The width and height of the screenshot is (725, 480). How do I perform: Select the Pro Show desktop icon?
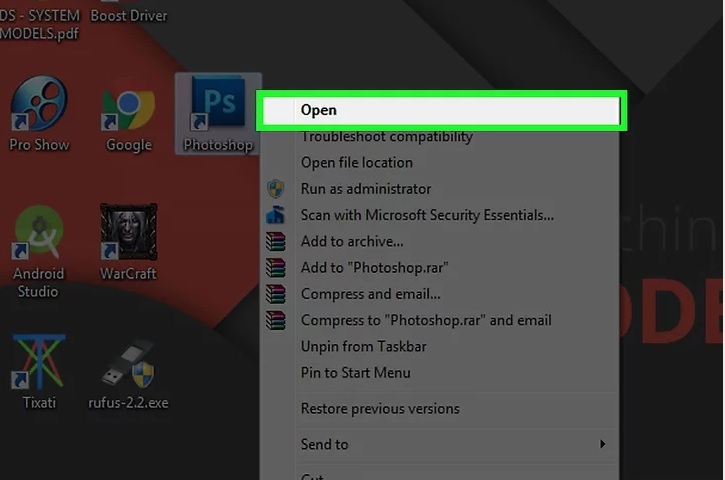pos(39,113)
